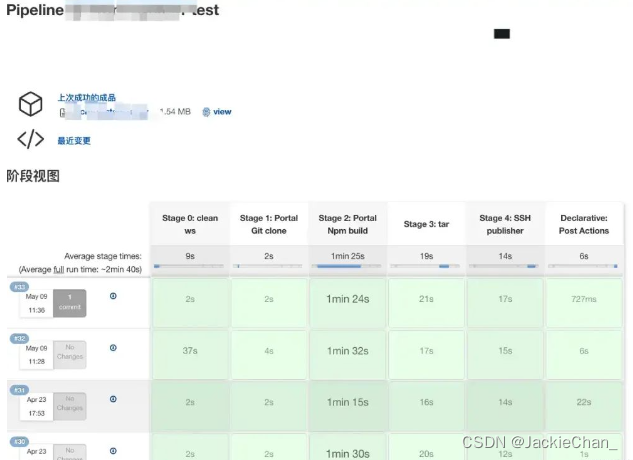Click the Average full run time text
Viewport: 633px width, 460px height.
click(80, 269)
